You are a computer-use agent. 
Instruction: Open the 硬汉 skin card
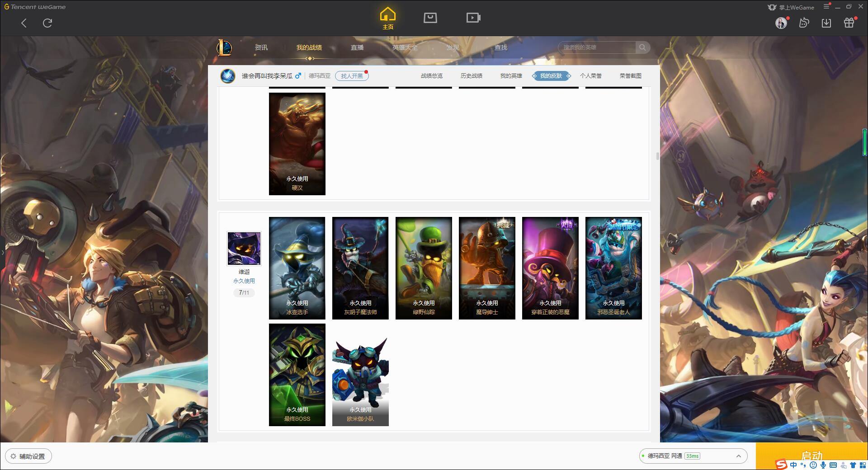click(297, 144)
